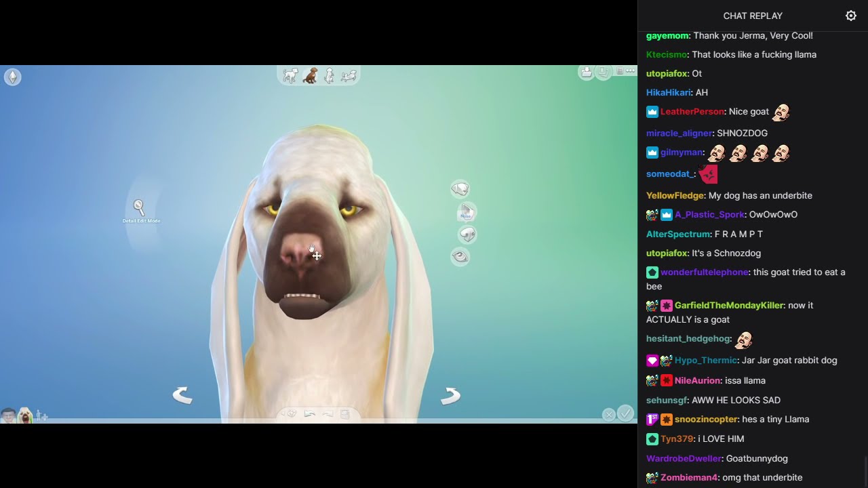The width and height of the screenshot is (868, 488).
Task: Open the head shape editing icon
Action: click(460, 189)
